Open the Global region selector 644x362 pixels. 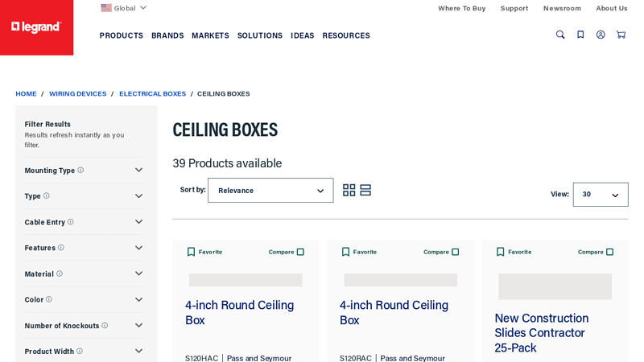coord(124,8)
